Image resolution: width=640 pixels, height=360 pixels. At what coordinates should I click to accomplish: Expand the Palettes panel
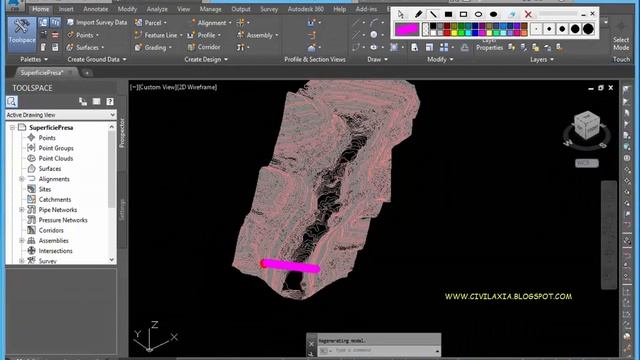pyautogui.click(x=34, y=60)
